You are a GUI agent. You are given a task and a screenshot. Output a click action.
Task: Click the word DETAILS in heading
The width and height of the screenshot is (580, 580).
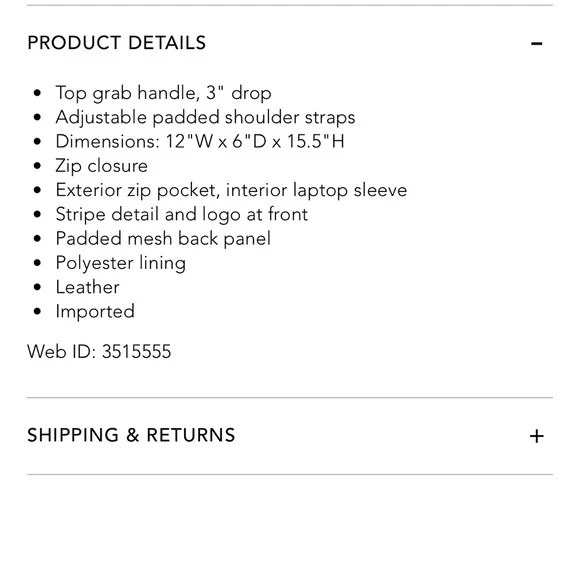point(167,43)
